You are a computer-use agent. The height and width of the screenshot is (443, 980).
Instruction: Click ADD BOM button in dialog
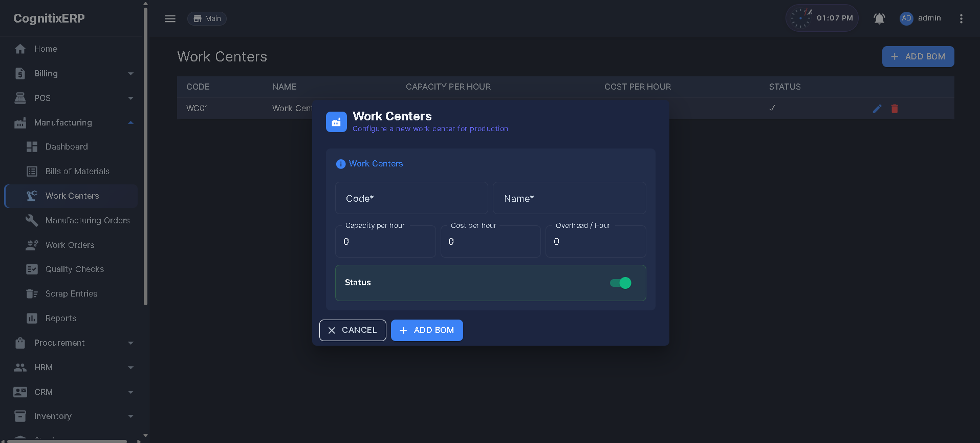point(427,330)
